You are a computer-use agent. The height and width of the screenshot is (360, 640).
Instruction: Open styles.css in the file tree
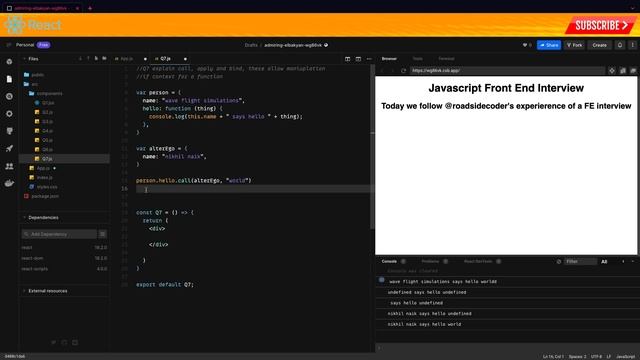(x=47, y=187)
